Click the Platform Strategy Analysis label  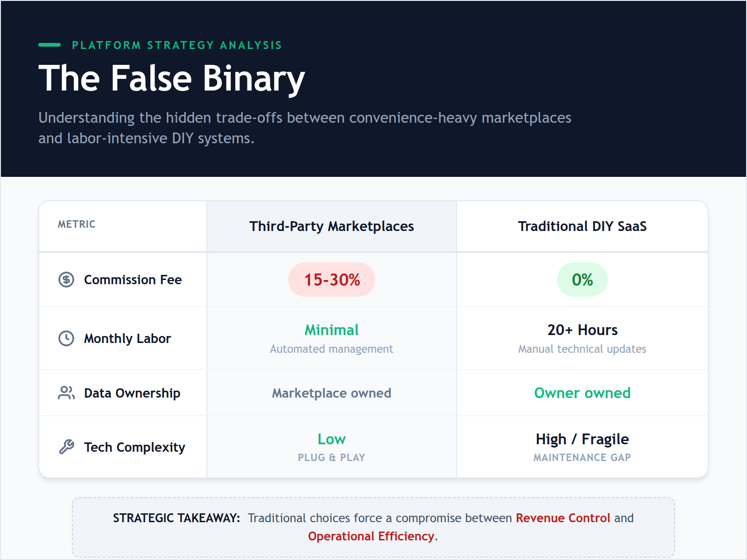point(177,45)
